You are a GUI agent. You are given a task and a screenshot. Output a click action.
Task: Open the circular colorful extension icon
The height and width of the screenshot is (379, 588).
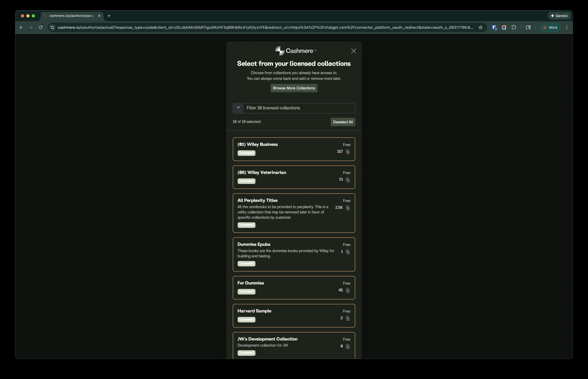504,28
